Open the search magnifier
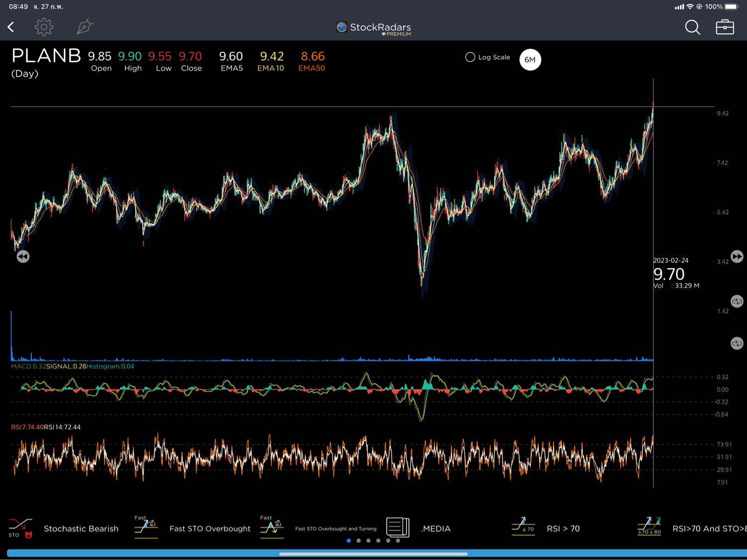This screenshot has height=560, width=747. [x=692, y=27]
